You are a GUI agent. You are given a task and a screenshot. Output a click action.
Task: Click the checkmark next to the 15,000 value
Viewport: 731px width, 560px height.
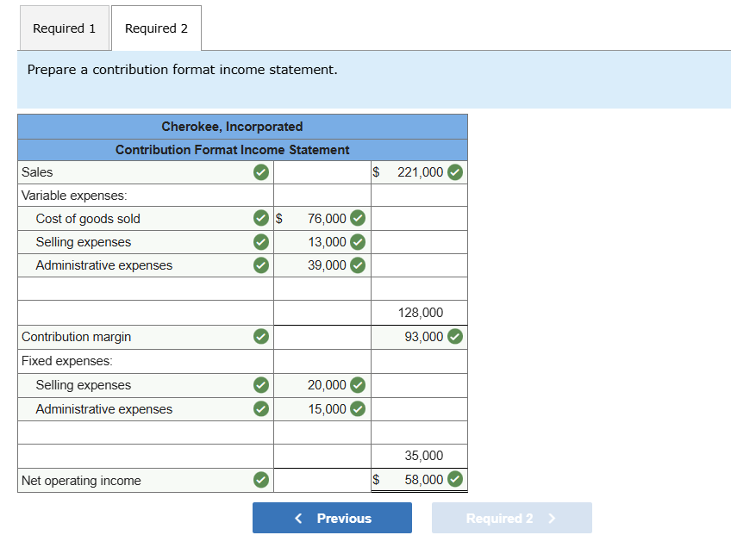[357, 409]
